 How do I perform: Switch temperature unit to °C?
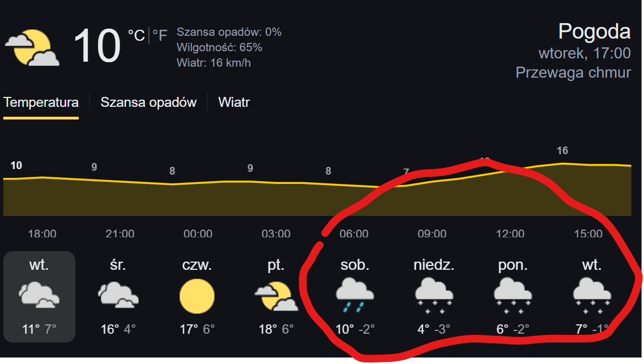(136, 36)
